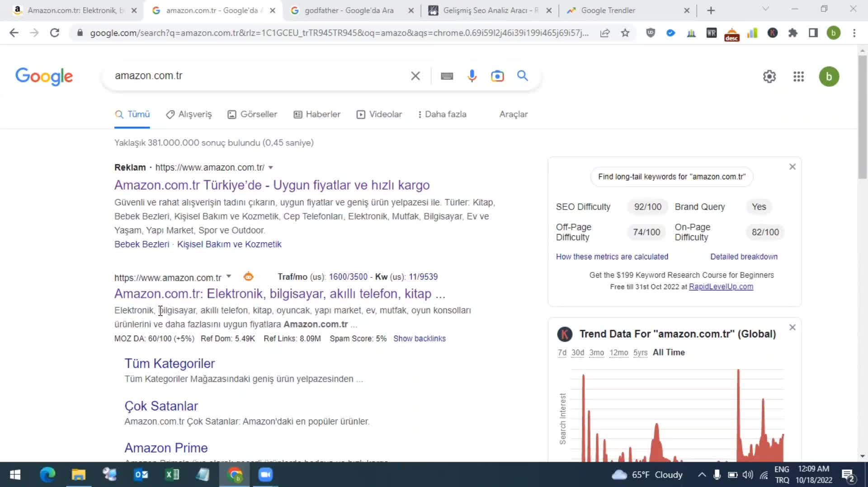Viewport: 868px width, 487px height.
Task: Open the on-screen keyboard input tool
Action: 447,76
